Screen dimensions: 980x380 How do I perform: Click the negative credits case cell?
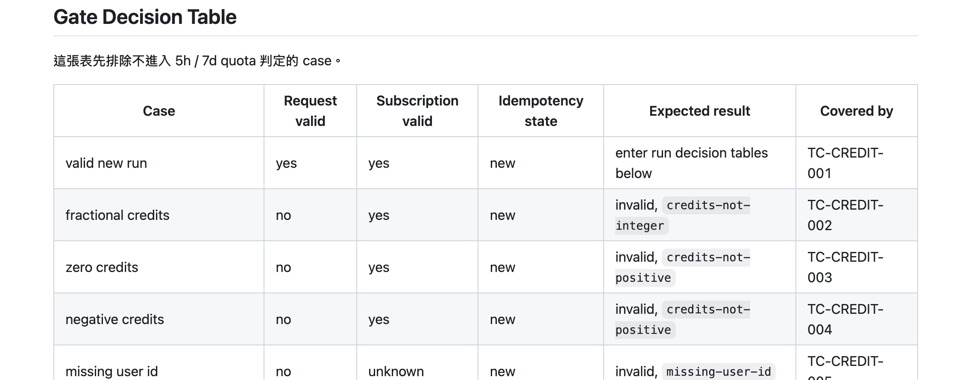coord(159,319)
